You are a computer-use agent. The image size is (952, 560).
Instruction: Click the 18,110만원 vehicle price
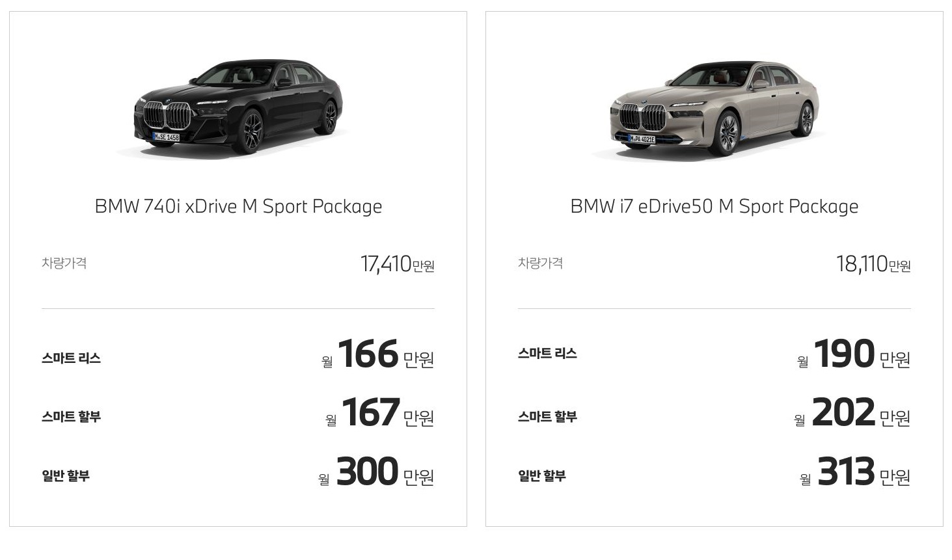tap(873, 264)
